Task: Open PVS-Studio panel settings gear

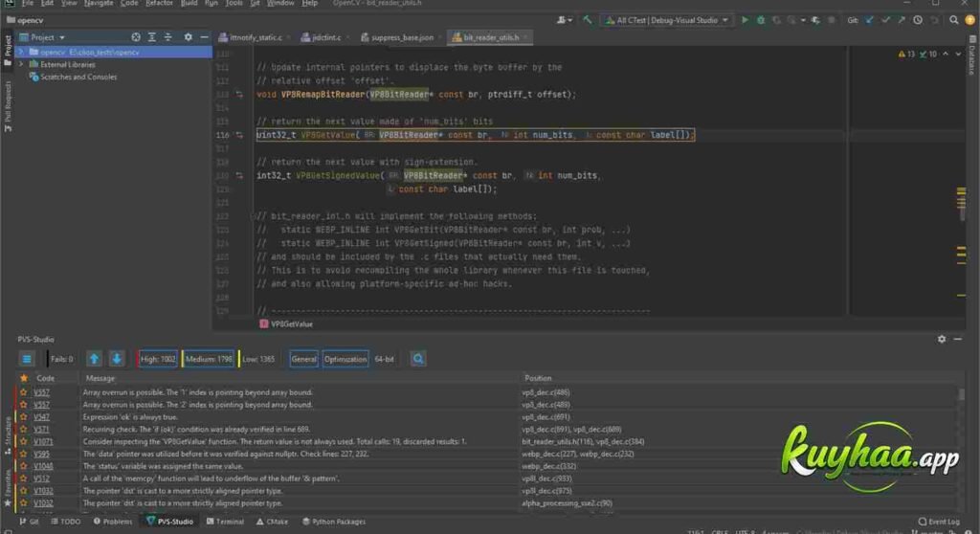Action: pos(942,339)
